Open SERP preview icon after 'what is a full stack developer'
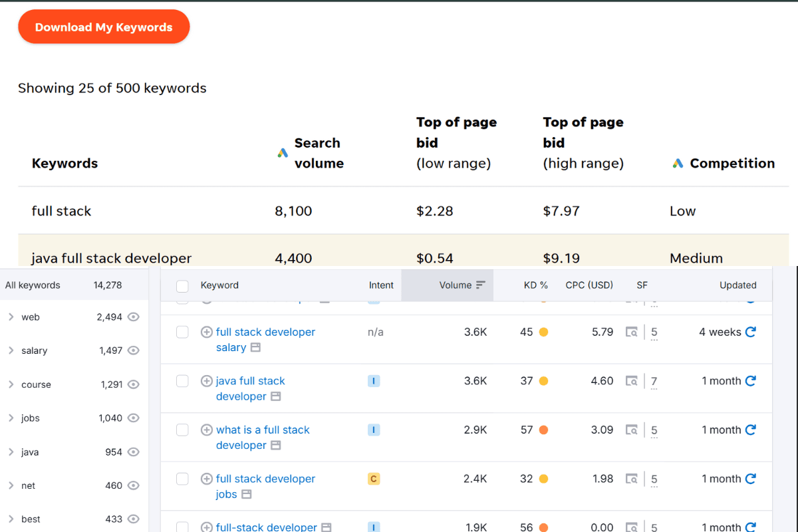798x532 pixels. tap(276, 446)
